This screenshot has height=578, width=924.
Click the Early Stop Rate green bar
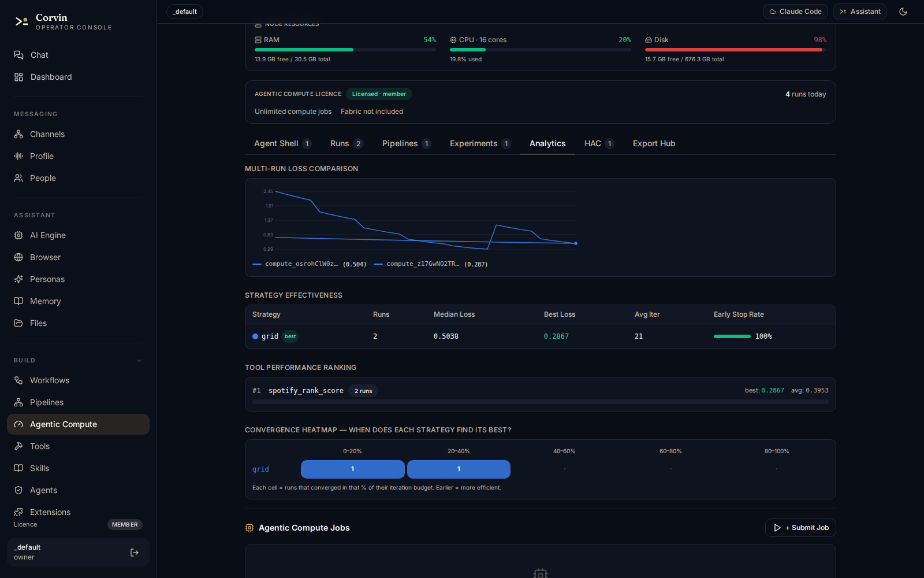point(732,336)
